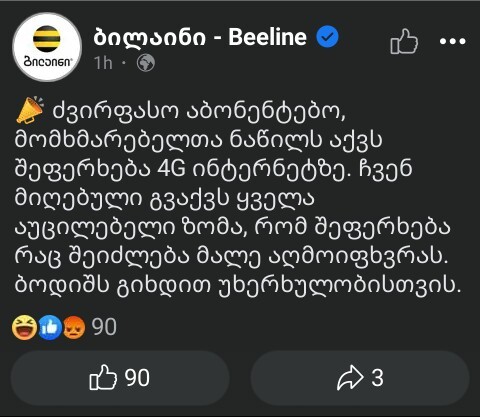480x417 pixels.
Task: View the laughing Haha reaction
Action: 24,328
